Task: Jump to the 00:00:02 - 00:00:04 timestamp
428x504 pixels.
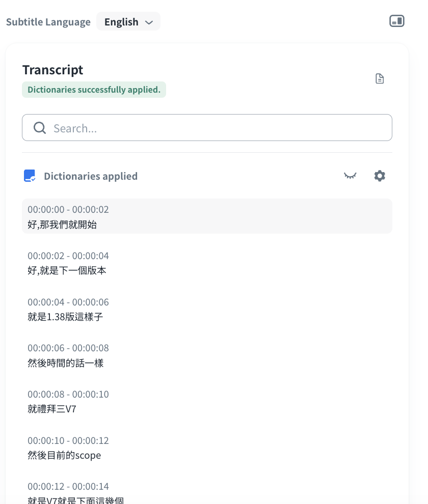Action: point(68,256)
